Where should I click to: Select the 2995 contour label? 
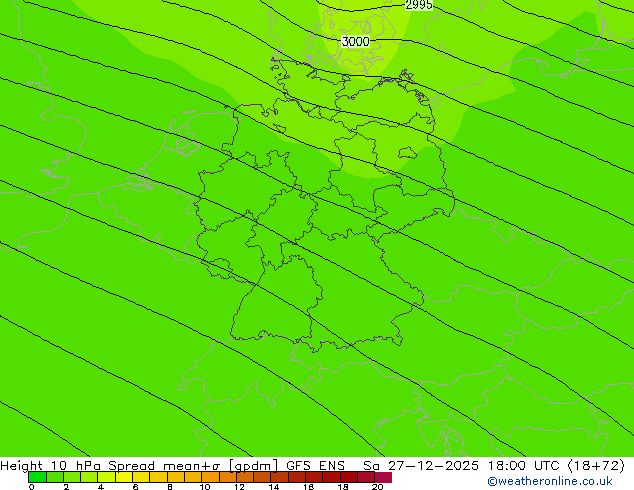(418, 5)
